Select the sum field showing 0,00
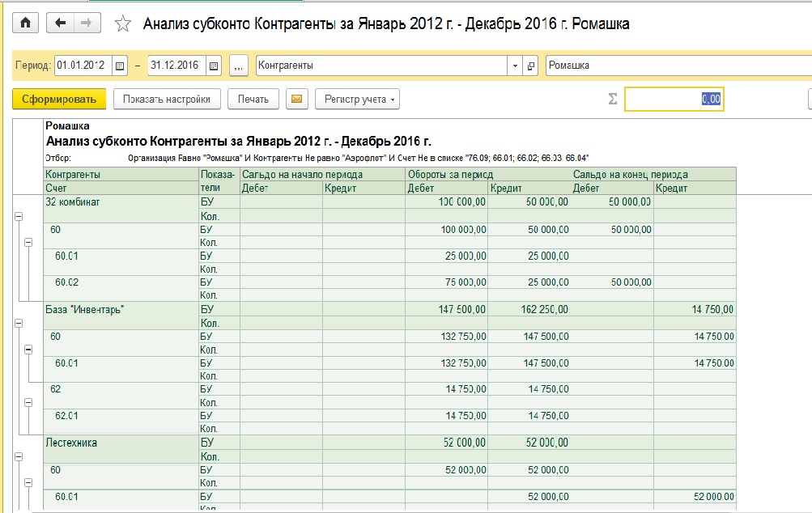The image size is (812, 513). (674, 99)
